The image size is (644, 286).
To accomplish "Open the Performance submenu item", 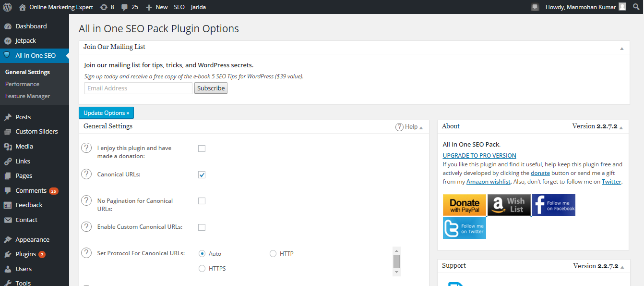I will tap(22, 84).
